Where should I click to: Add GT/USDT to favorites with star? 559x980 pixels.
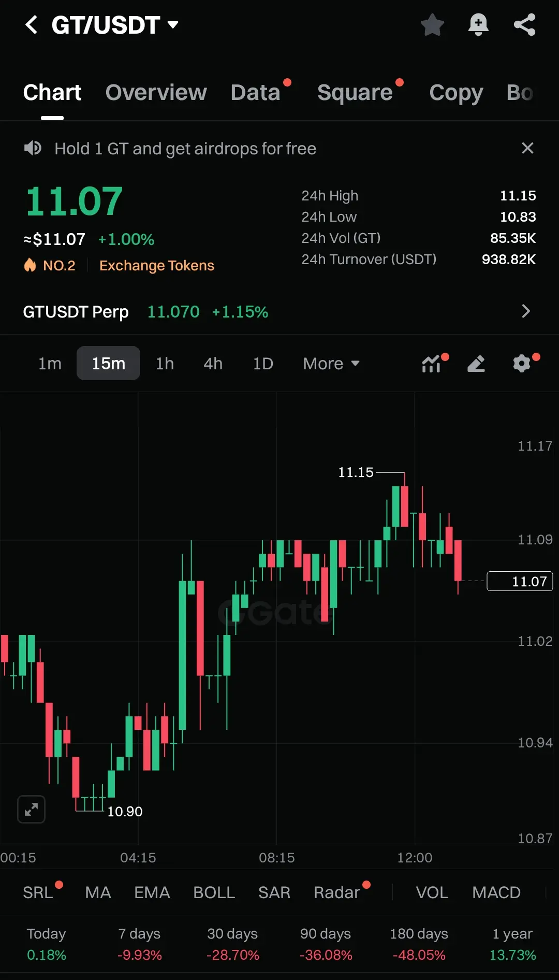click(x=432, y=25)
